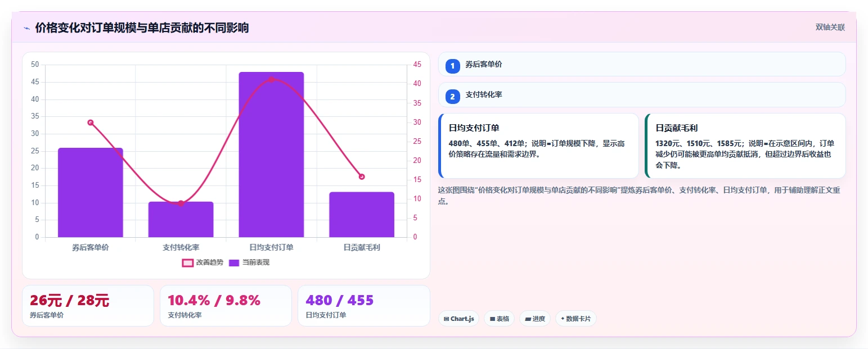This screenshot has height=349, width=868.
Task: Click the left axis value 50
Action: click(35, 65)
